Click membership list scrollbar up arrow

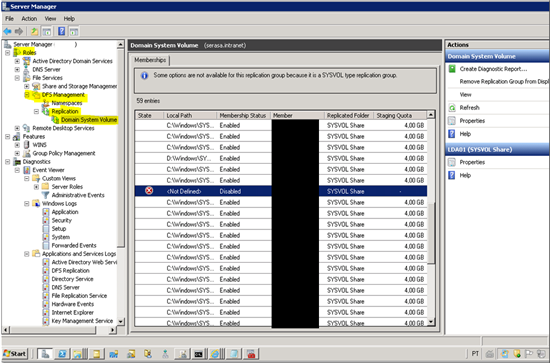pos(431,115)
